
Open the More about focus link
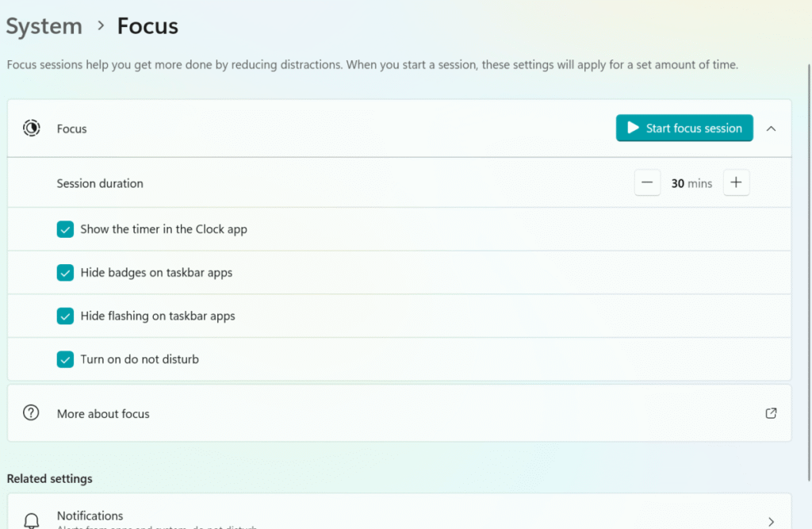coord(103,413)
